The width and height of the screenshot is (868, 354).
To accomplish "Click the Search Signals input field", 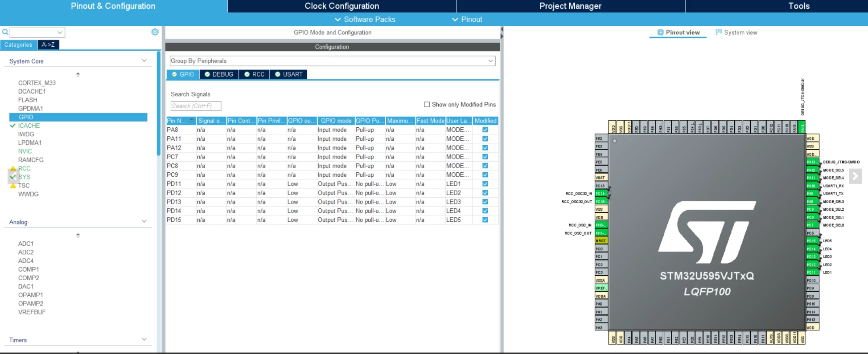I will point(196,106).
